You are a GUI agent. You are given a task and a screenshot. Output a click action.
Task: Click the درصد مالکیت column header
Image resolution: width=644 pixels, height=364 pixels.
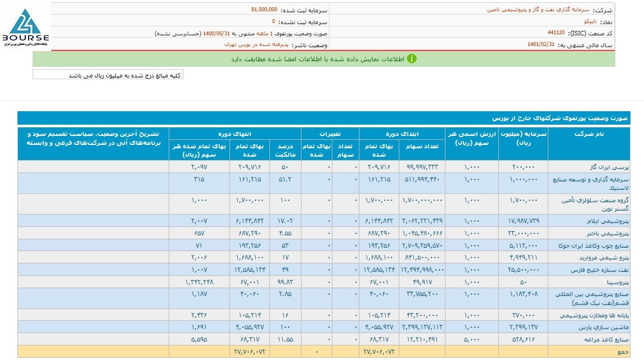(x=285, y=150)
